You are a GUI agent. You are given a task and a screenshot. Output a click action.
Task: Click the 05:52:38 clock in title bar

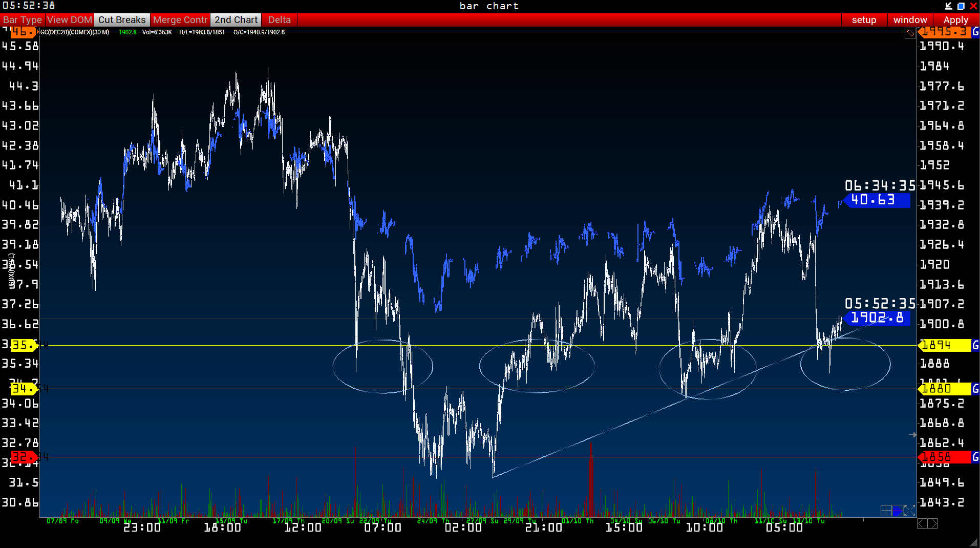tap(29, 6)
